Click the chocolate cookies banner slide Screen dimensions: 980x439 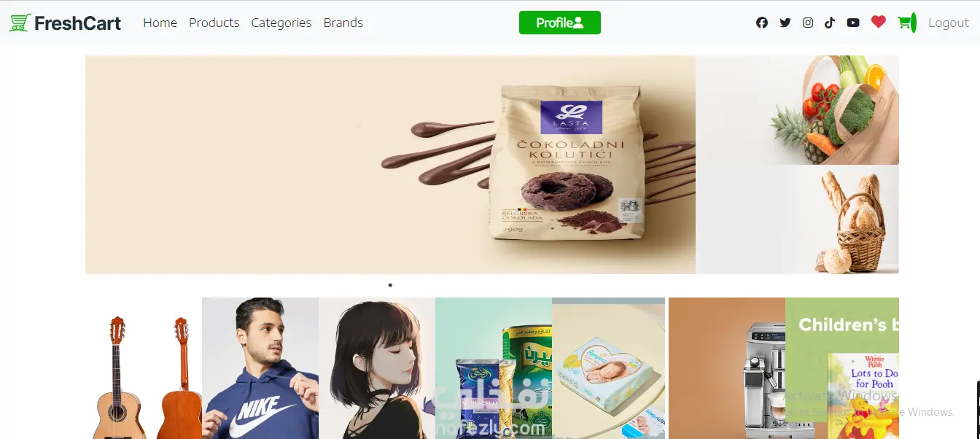click(390, 165)
